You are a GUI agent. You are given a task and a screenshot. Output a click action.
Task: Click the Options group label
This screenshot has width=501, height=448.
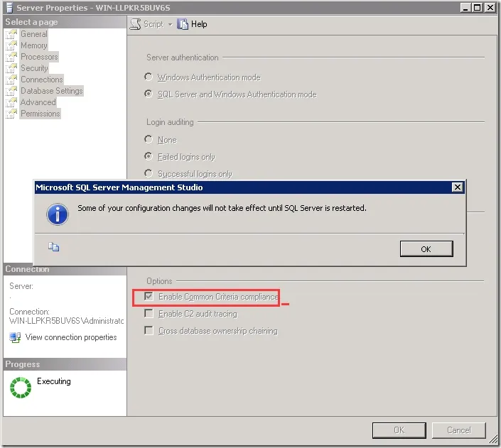click(159, 281)
